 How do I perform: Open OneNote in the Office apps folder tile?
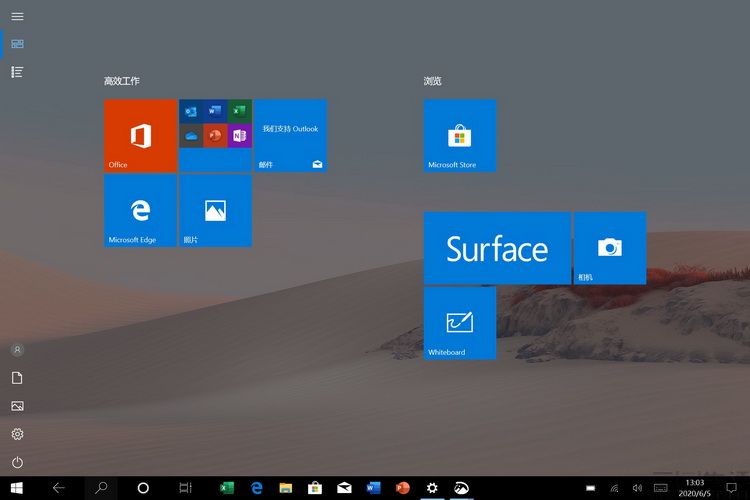(x=240, y=136)
